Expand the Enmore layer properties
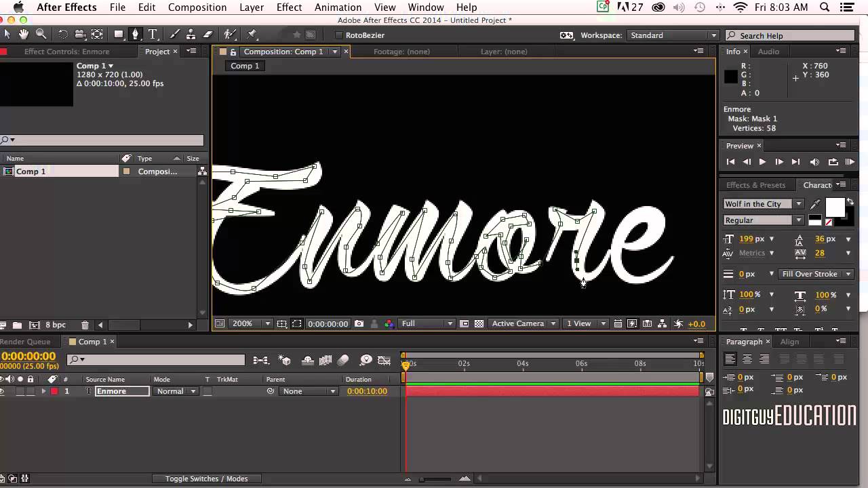868x488 pixels. 43,391
